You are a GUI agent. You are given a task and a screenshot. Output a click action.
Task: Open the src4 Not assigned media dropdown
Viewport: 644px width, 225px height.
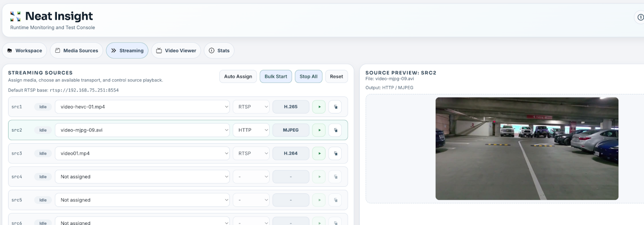[x=142, y=177]
